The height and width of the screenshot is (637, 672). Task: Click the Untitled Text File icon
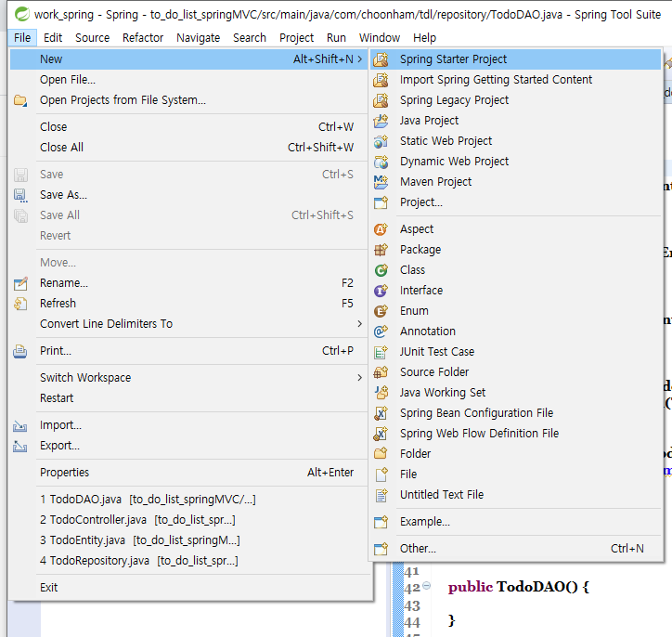(x=381, y=495)
